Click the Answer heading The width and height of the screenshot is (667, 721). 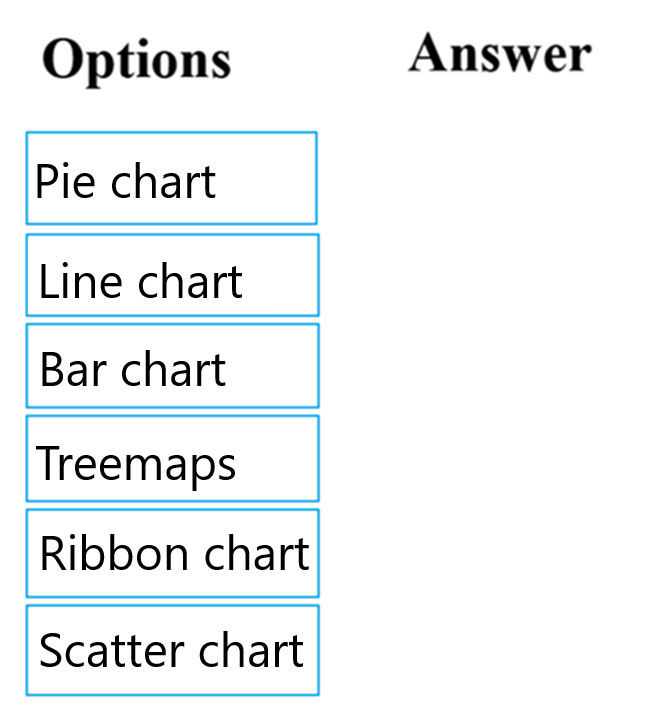coord(500,54)
